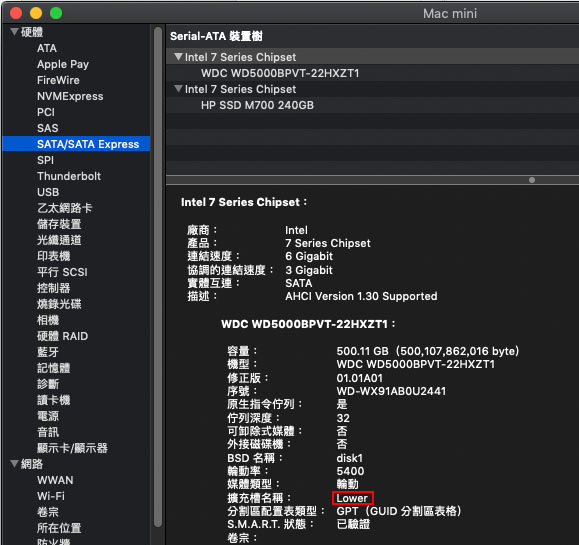Open Wi-Fi network information

pyautogui.click(x=51, y=496)
